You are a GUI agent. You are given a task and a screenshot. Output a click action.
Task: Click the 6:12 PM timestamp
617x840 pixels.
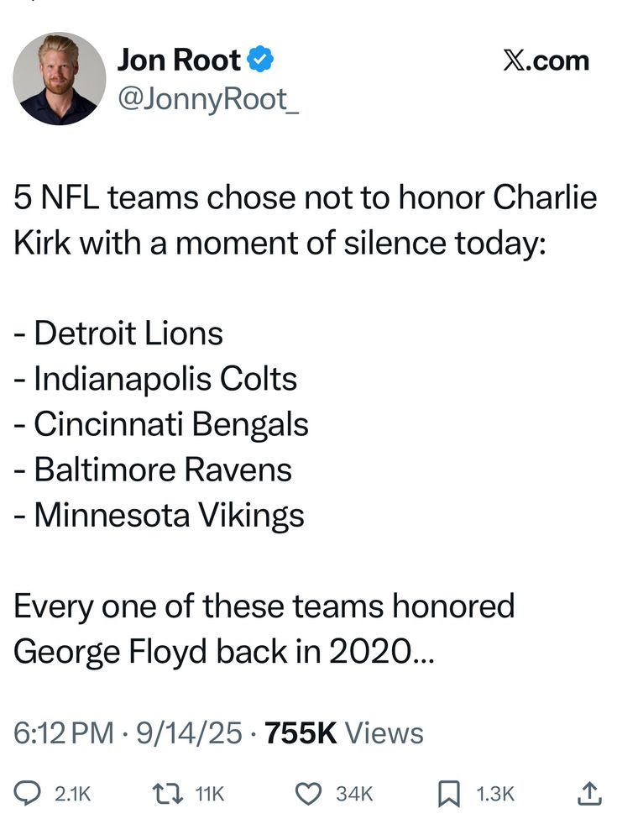(x=64, y=732)
